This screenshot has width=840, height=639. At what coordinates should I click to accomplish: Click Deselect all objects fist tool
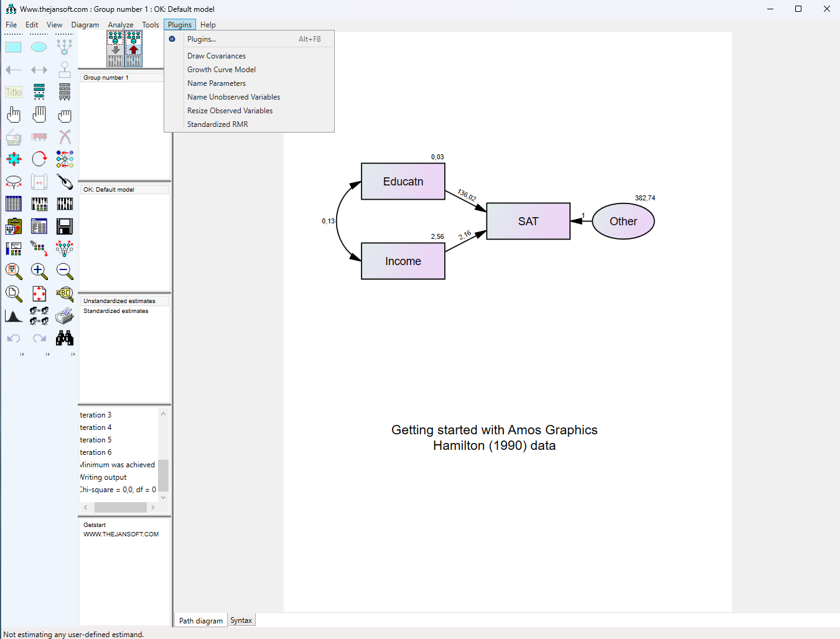tap(65, 114)
